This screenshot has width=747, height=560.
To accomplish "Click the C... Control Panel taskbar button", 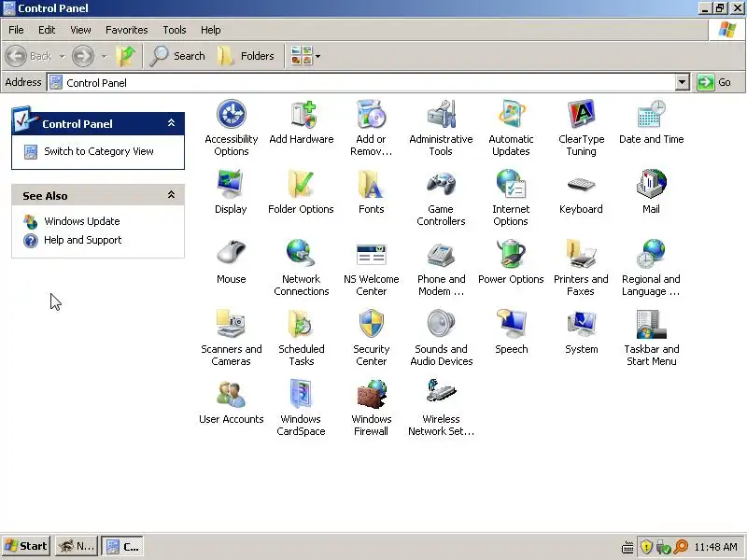I will pos(123,546).
